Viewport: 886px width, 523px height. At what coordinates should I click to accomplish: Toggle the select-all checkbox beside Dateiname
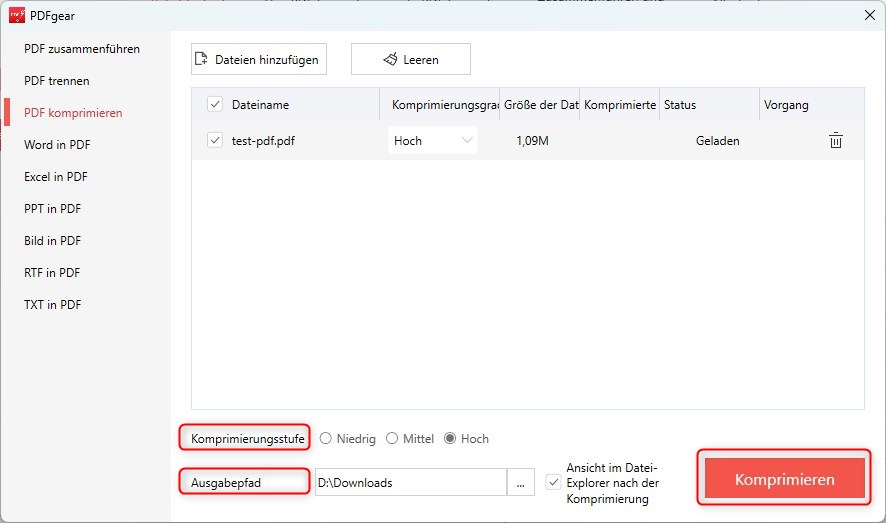(x=215, y=104)
